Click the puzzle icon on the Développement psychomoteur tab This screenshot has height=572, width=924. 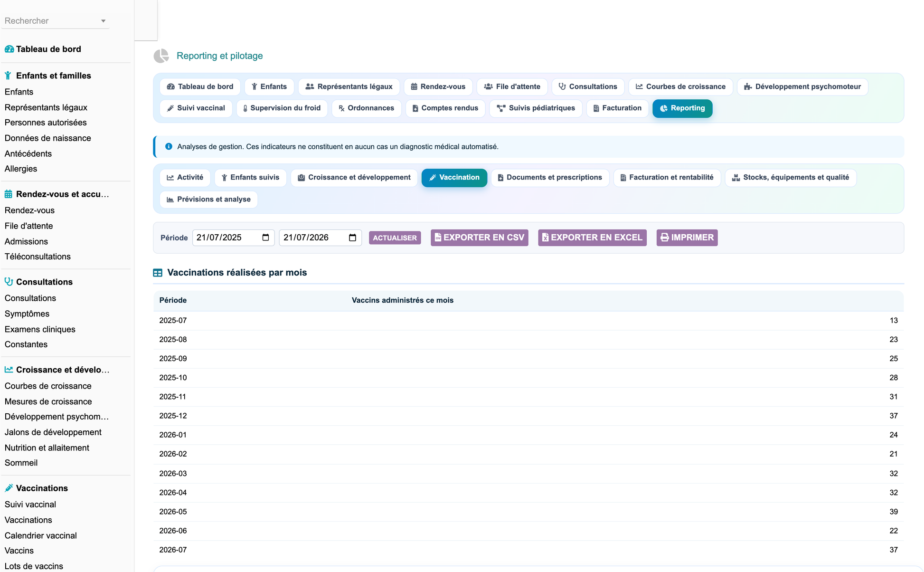(748, 86)
